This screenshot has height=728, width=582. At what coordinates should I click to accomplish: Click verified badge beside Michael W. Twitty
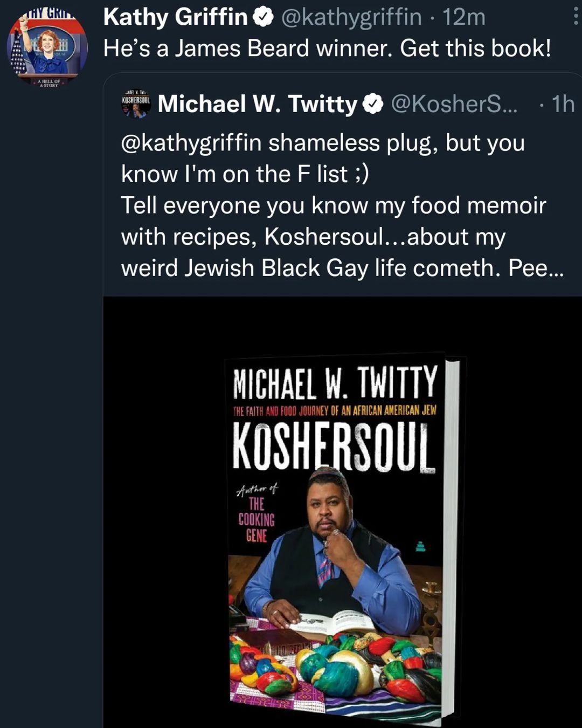pyautogui.click(x=373, y=104)
